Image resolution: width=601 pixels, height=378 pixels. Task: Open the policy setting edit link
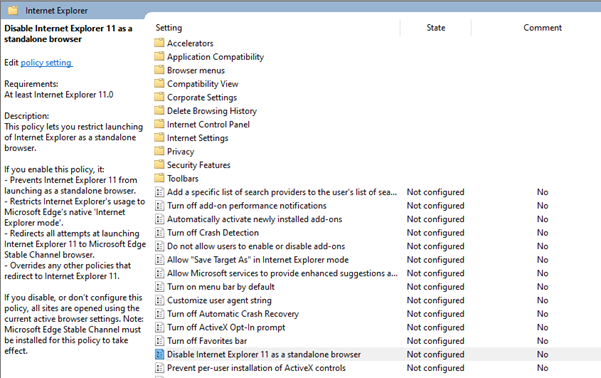point(46,62)
